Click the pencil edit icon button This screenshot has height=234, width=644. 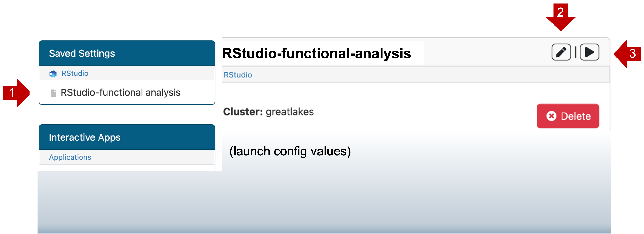pos(561,52)
